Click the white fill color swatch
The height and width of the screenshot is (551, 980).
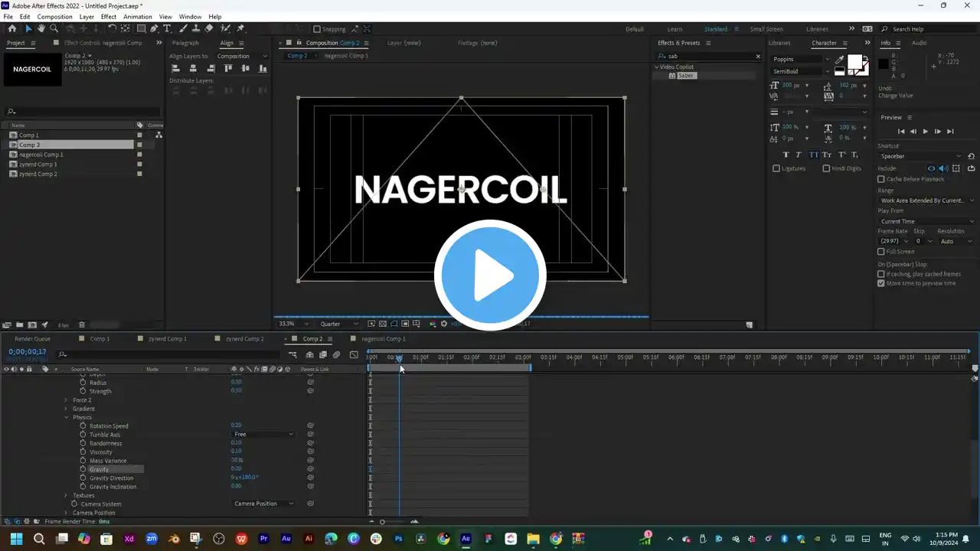pyautogui.click(x=854, y=62)
